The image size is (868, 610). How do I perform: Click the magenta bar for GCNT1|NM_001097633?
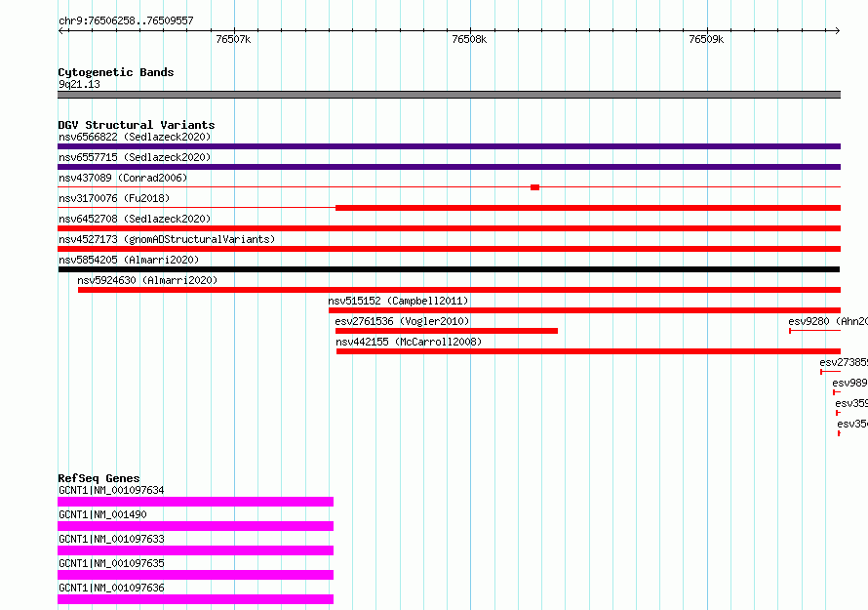pos(195,550)
